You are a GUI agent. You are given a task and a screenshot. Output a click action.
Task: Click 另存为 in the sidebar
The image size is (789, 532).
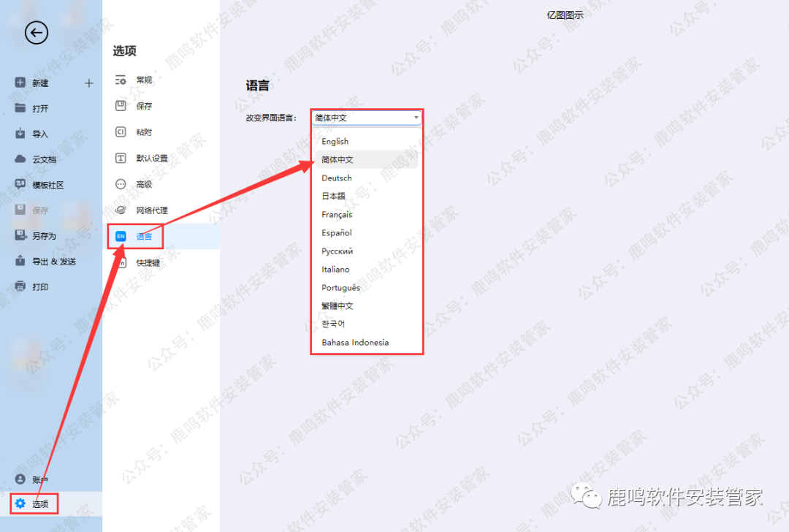pos(44,236)
